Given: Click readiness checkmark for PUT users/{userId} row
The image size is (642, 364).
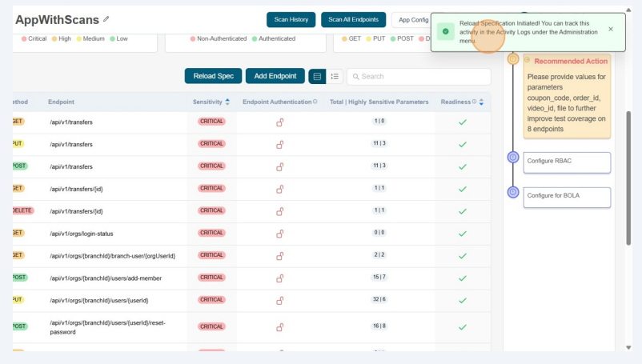Looking at the screenshot, I should (x=463, y=301).
